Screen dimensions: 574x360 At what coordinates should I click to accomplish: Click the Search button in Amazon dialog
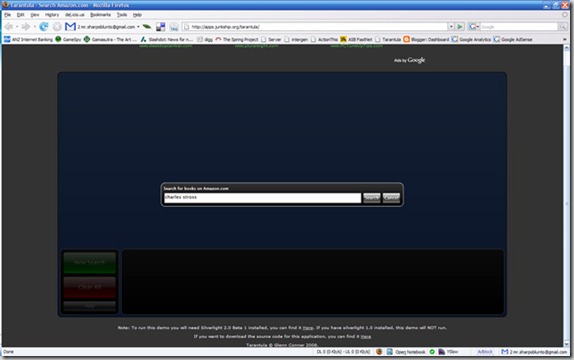coord(372,197)
